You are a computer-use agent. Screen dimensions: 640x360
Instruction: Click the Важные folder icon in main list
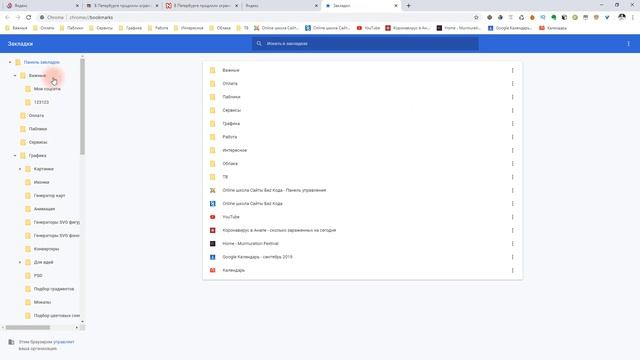click(213, 70)
